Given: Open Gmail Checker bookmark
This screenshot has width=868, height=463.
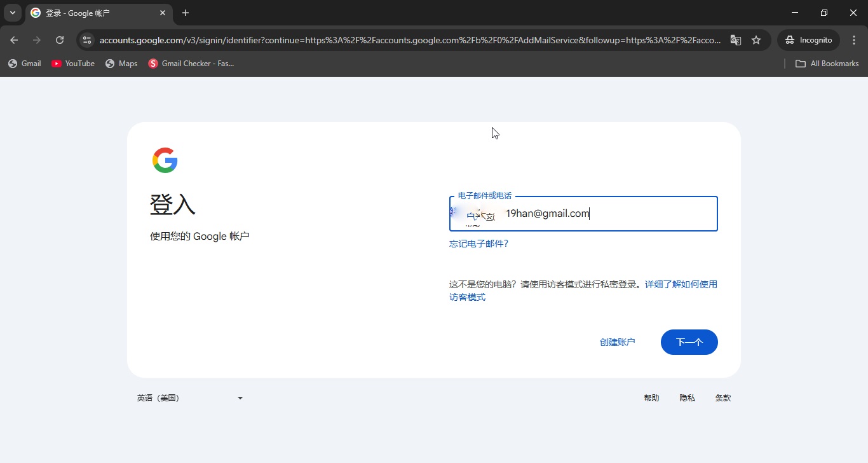Looking at the screenshot, I should pyautogui.click(x=191, y=64).
